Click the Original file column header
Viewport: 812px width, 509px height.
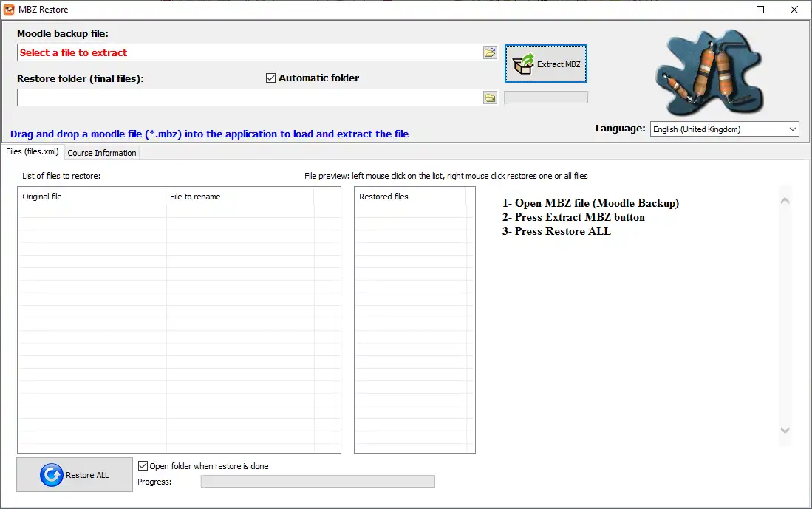pos(92,197)
